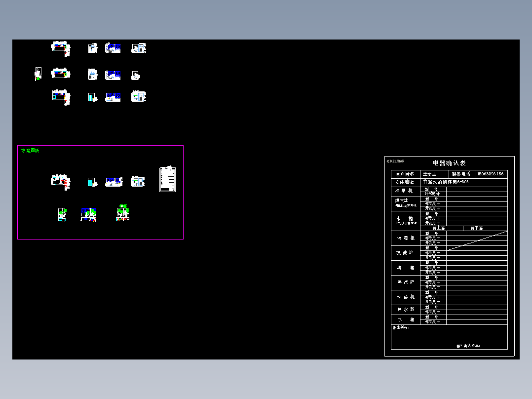The image size is (532, 399).
Task: Select the 烤箱 row label
Action: [x=406, y=268]
